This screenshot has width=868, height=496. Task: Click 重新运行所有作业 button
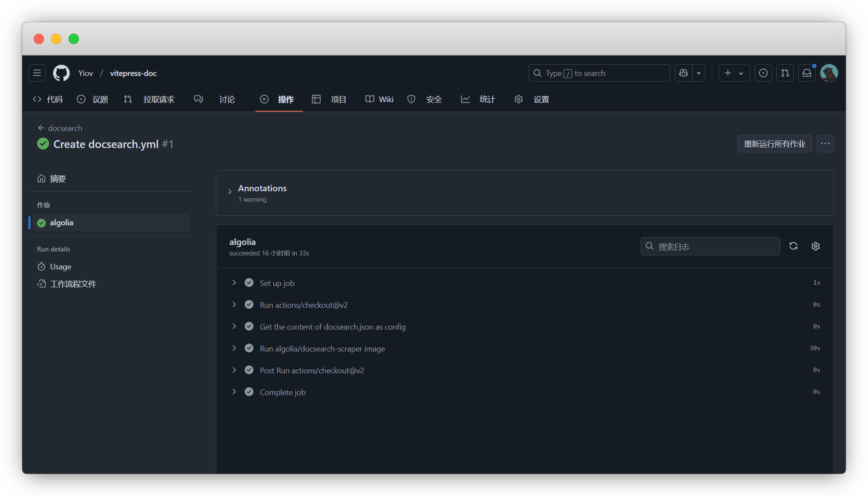[774, 144]
